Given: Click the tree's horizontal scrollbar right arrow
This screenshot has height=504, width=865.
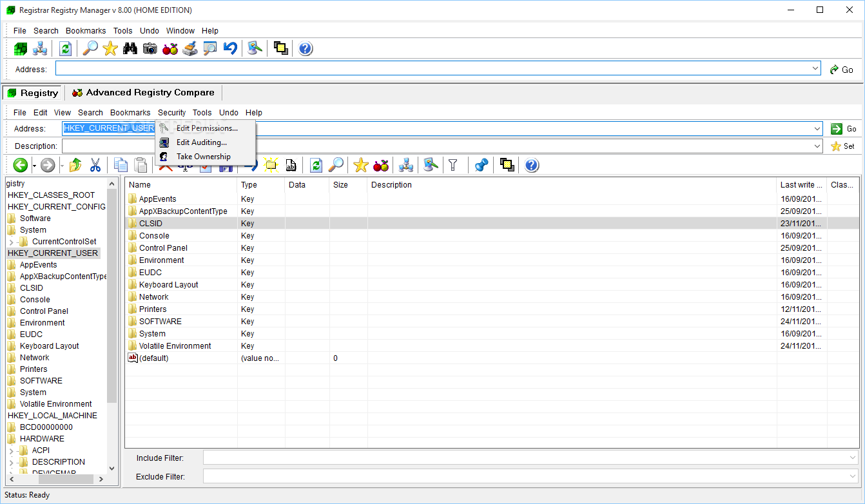Looking at the screenshot, I should click(101, 479).
